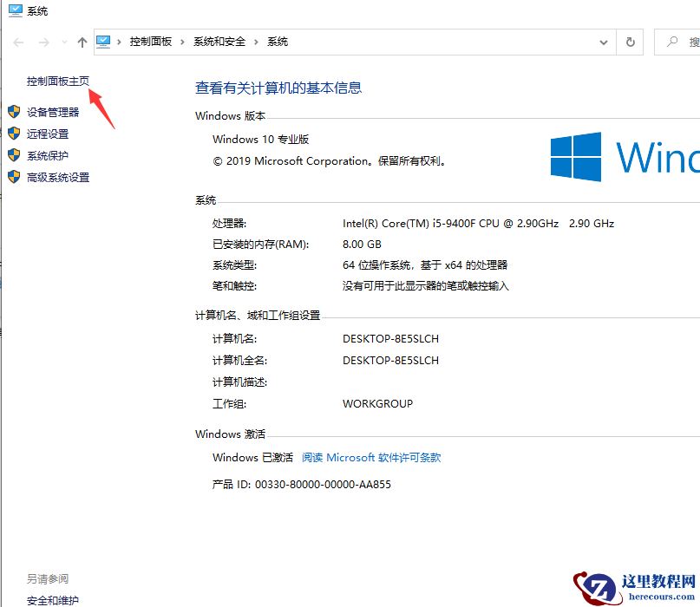This screenshot has height=607, width=700.
Task: Click the shield icon beside 设备管理器
Action: coord(13,112)
